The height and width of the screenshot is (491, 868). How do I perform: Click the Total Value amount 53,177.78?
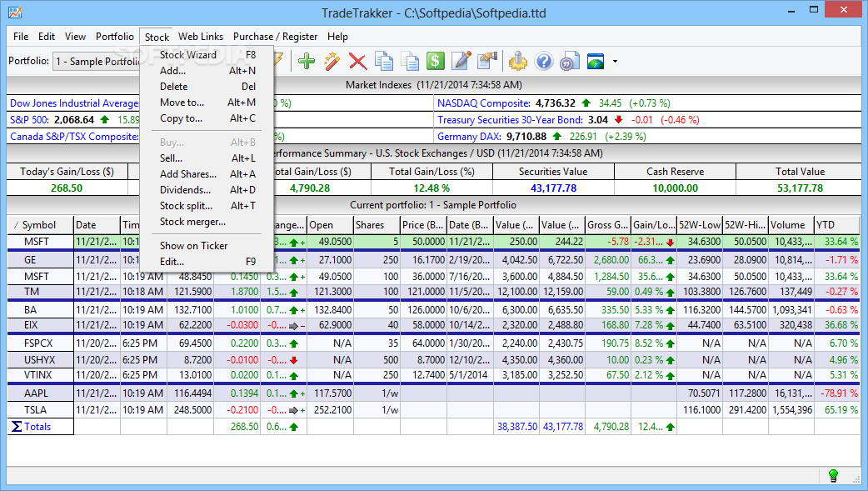pos(800,188)
